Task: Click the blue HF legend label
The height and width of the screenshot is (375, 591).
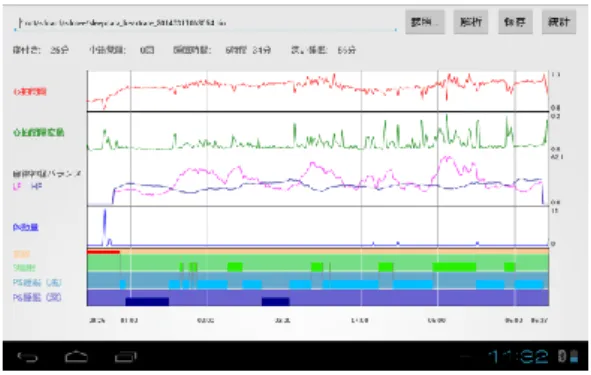Action: 36,187
